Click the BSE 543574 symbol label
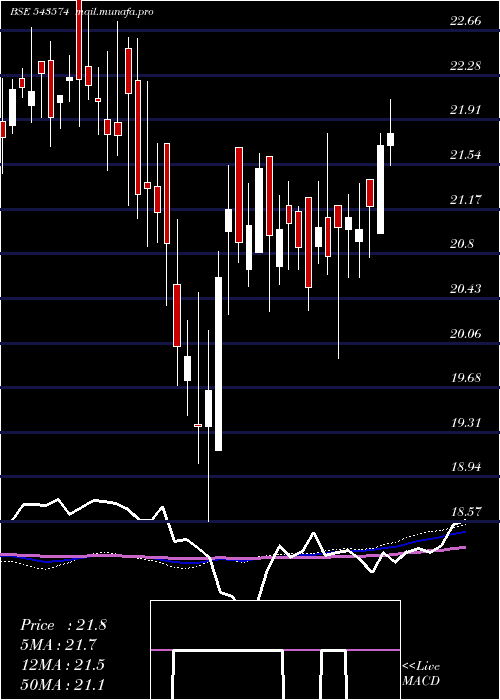Image resolution: width=500 pixels, height=700 pixels. point(40,12)
